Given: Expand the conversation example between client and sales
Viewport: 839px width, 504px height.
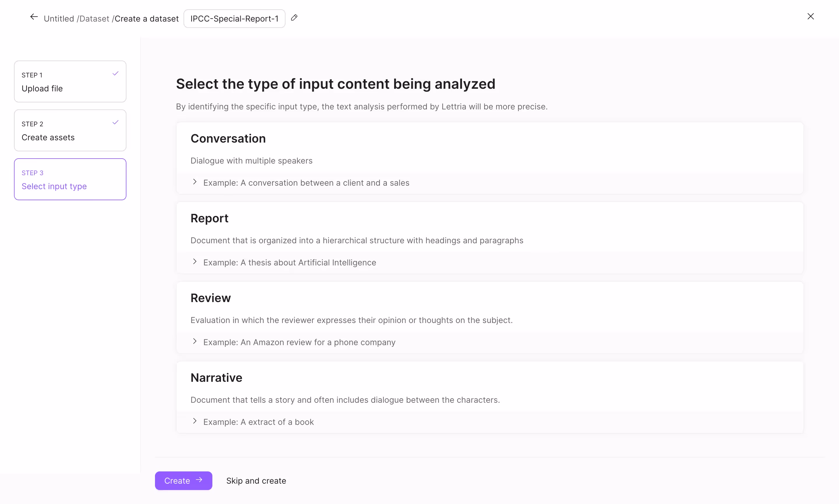Looking at the screenshot, I should [x=195, y=182].
